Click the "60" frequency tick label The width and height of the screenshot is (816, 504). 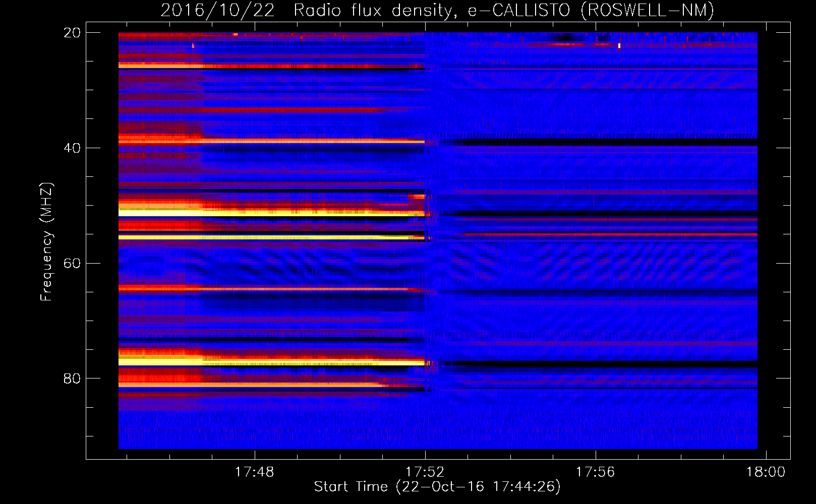72,263
